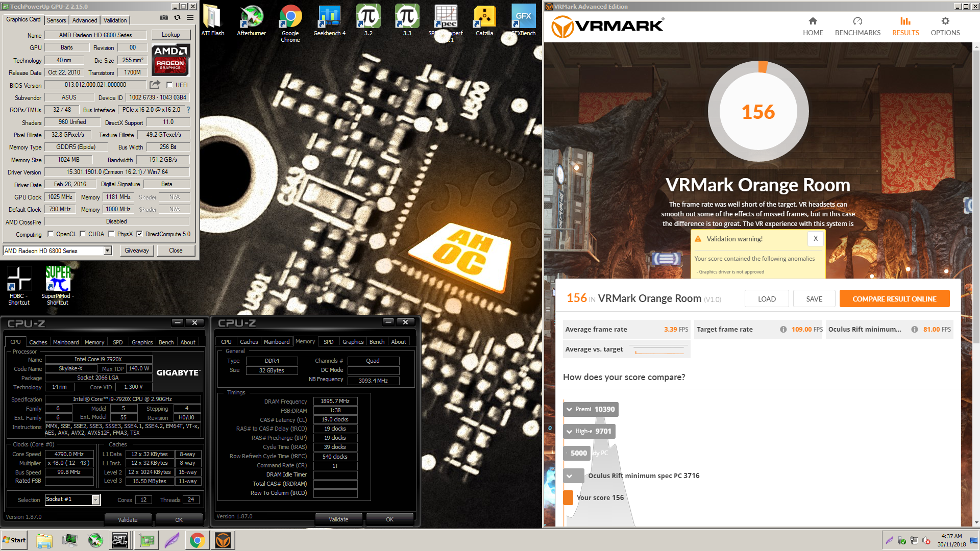Open the GFXBench desktop shortcut
This screenshot has width=980, height=551.
tap(523, 21)
